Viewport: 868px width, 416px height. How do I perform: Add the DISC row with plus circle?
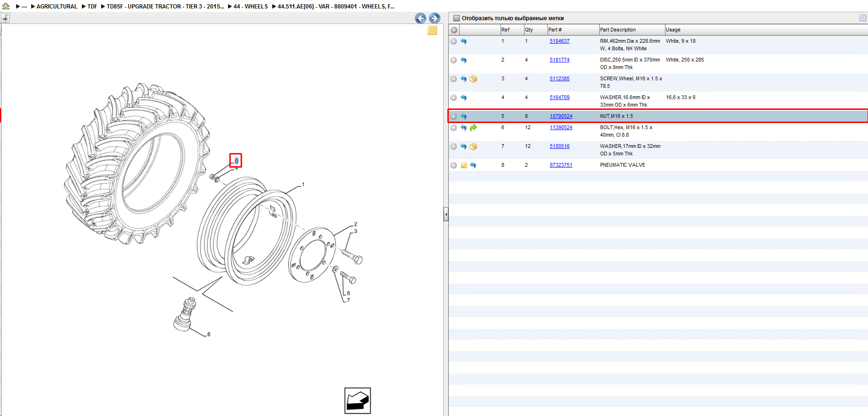click(454, 60)
